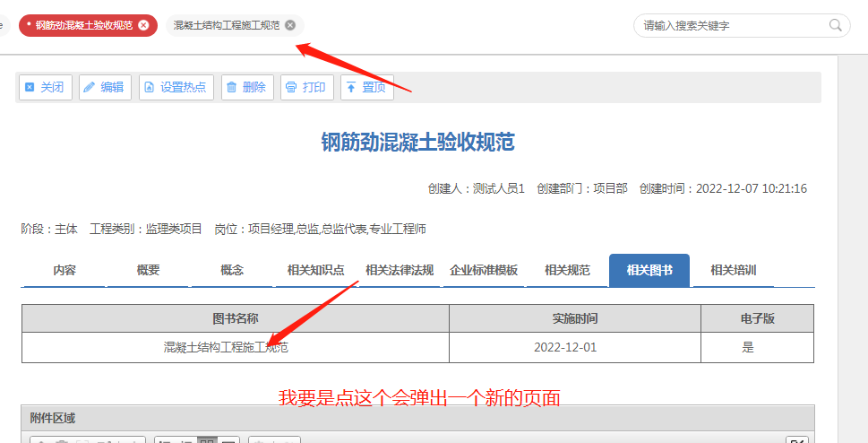Open the 企业标准模板 tab
The width and height of the screenshot is (868, 443).
(484, 270)
